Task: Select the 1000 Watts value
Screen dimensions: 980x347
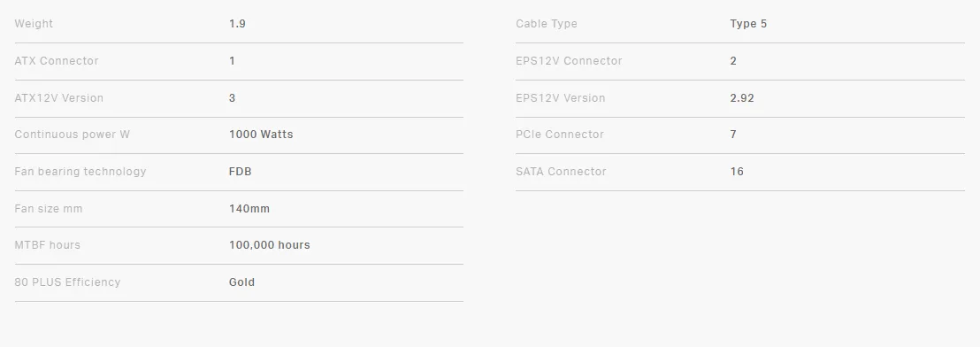Action: [x=261, y=135]
